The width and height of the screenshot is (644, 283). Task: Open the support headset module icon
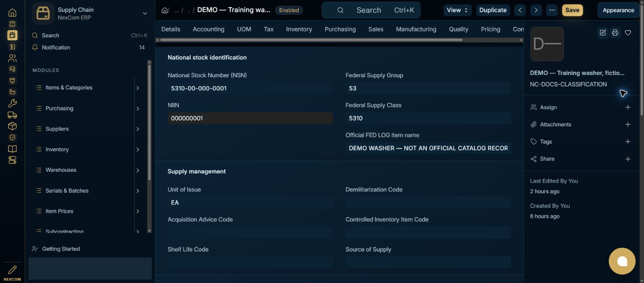pos(12,69)
